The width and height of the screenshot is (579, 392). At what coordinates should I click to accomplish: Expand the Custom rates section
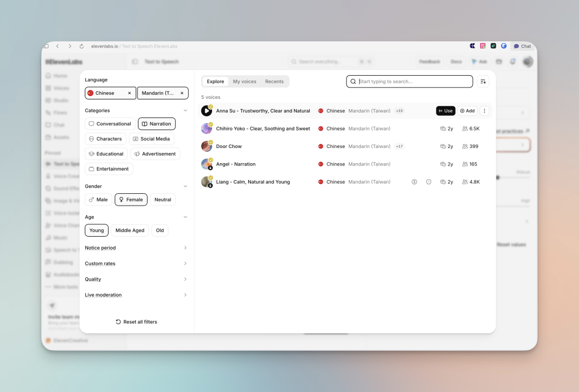137,264
